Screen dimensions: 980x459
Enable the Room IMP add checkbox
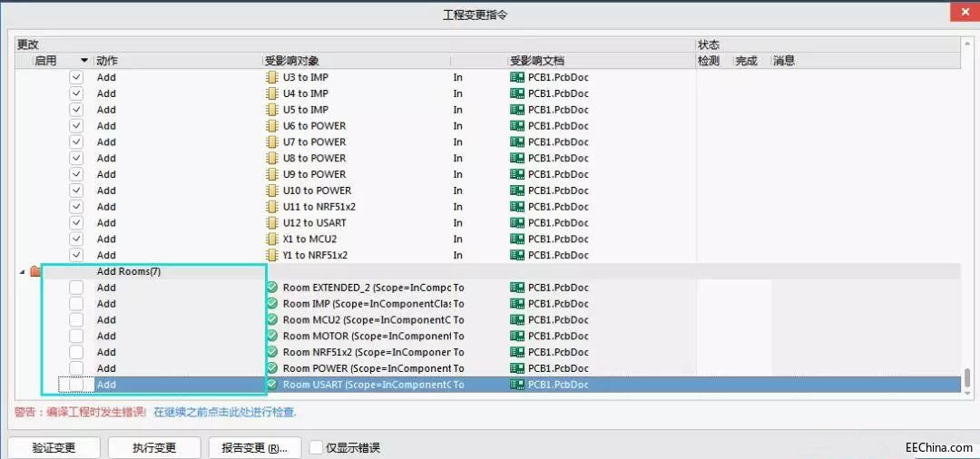coord(76,304)
